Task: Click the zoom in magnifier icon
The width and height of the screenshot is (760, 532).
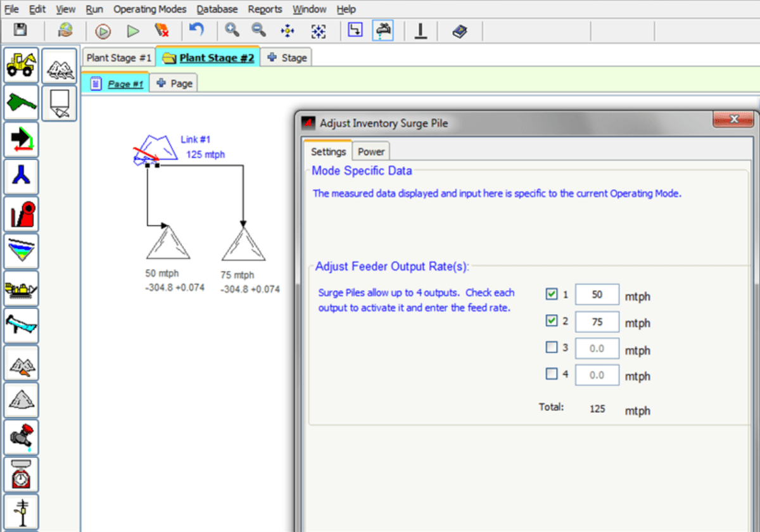Action: coord(232,30)
